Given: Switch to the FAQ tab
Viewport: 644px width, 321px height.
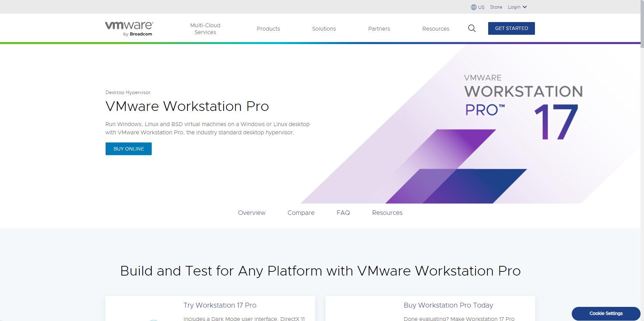Looking at the screenshot, I should (343, 213).
